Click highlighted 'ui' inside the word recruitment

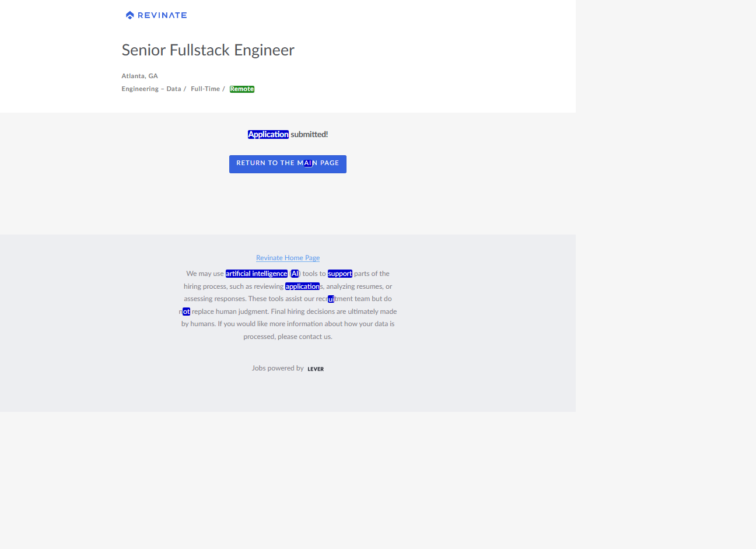pos(331,299)
